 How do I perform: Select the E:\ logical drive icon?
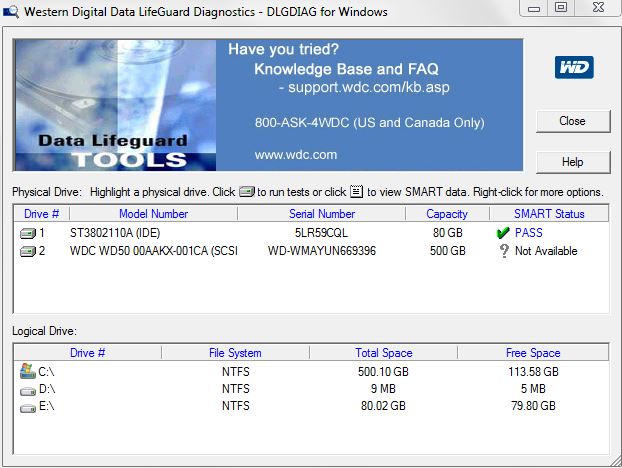[x=28, y=408]
